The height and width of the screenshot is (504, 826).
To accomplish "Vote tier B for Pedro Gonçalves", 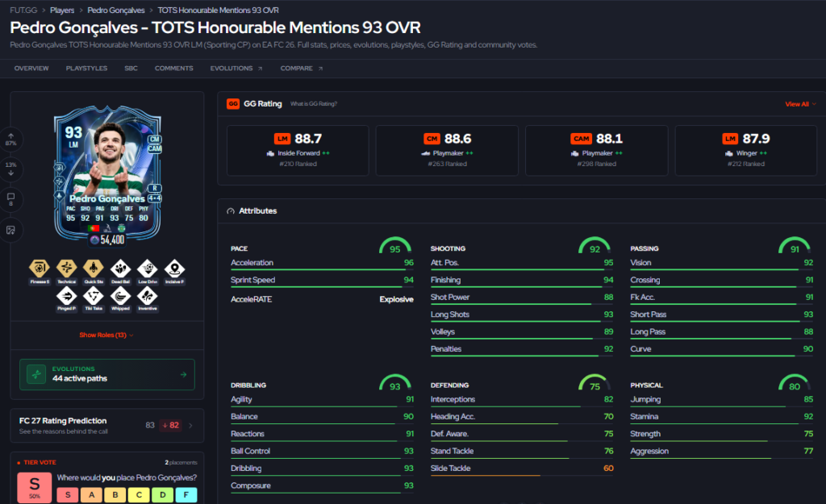I will (x=115, y=494).
